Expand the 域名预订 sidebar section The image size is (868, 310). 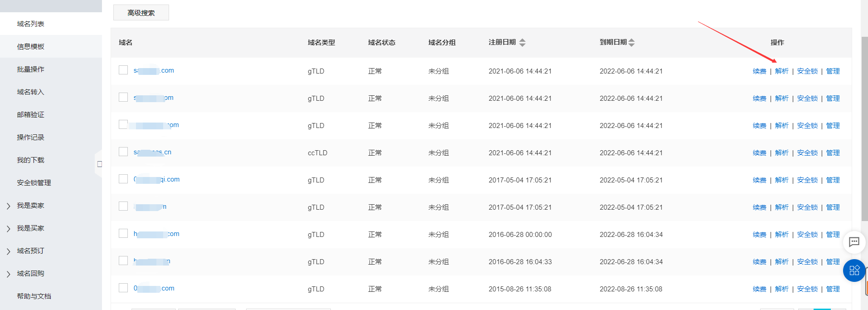8,251
